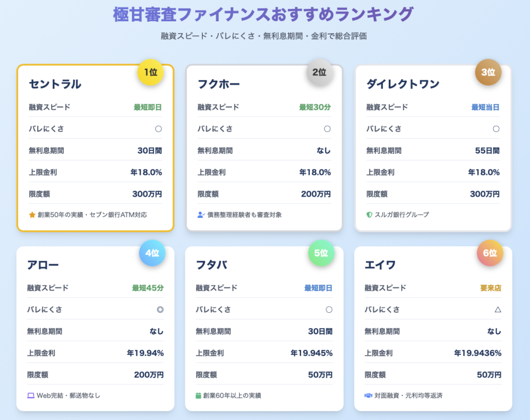Open the セントラル card title
Screen dimensions: 530x420
tap(55, 84)
